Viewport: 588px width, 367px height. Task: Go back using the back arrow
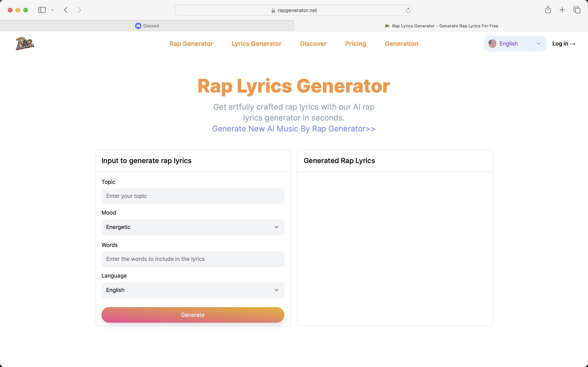click(x=66, y=10)
